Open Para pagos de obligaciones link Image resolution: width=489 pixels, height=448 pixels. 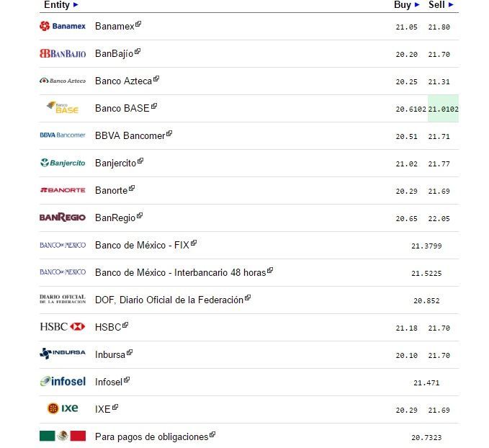coord(151,436)
